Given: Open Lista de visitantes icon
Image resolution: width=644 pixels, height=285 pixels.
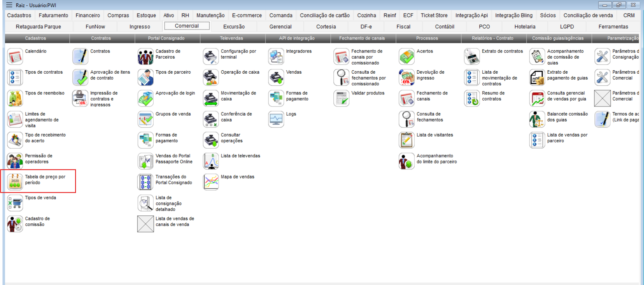Looking at the screenshot, I should (x=407, y=140).
